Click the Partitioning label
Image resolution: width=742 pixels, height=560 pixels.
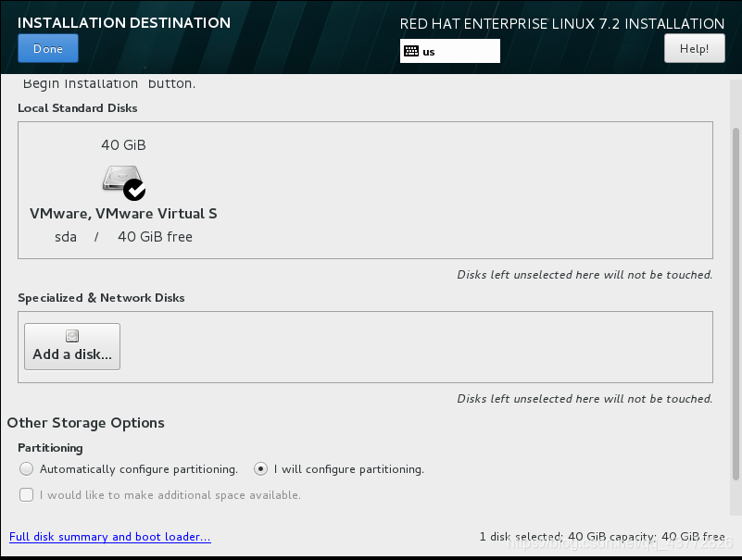(x=50, y=447)
